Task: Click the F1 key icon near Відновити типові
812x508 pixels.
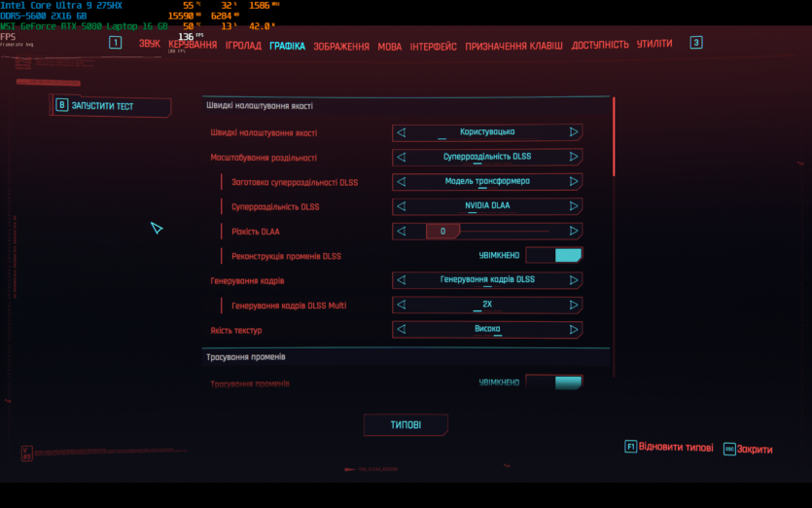Action: coord(630,447)
